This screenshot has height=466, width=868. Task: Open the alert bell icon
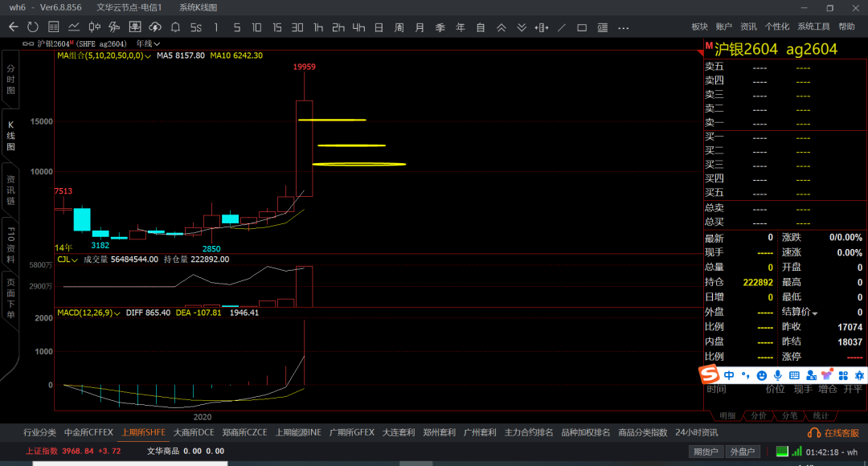pyautogui.click(x=175, y=27)
